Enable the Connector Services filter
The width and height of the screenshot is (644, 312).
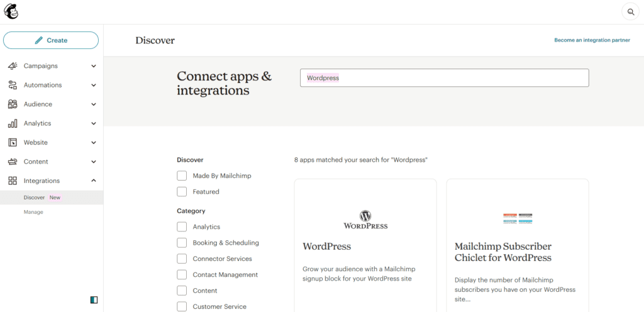click(x=182, y=259)
